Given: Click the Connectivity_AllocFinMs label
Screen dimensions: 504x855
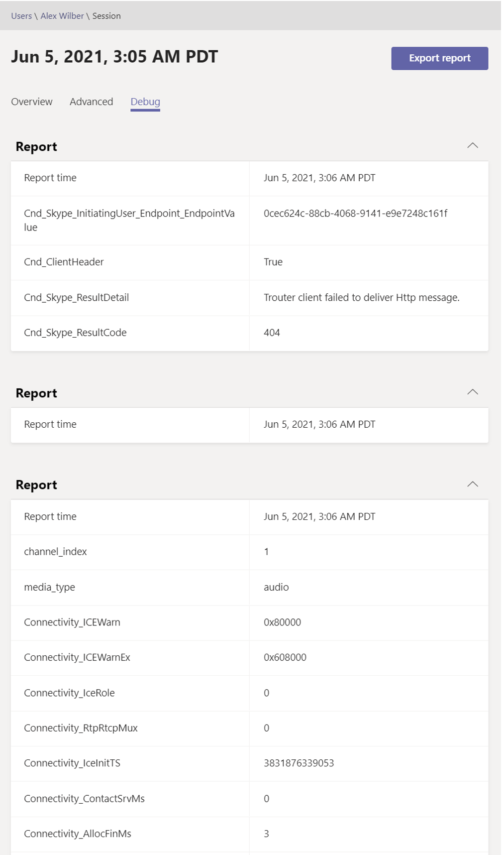Looking at the screenshot, I should coord(78,834).
